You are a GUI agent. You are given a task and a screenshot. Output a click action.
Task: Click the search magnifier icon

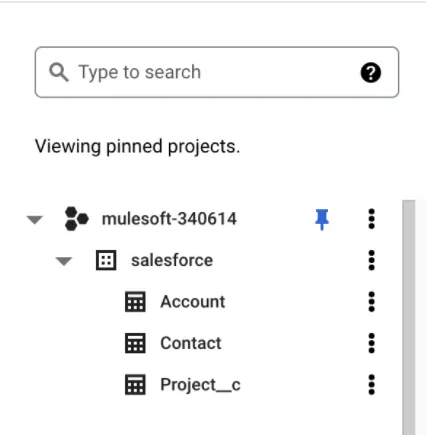[59, 72]
